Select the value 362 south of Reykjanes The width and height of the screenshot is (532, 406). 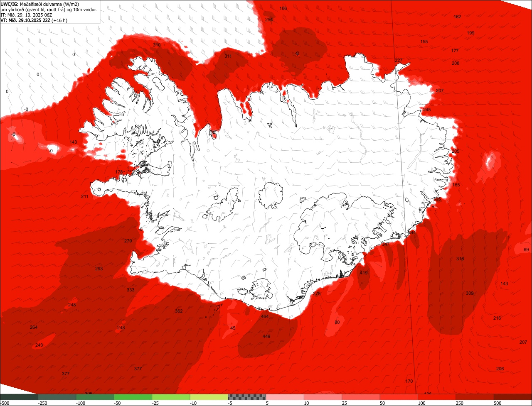pos(179,311)
